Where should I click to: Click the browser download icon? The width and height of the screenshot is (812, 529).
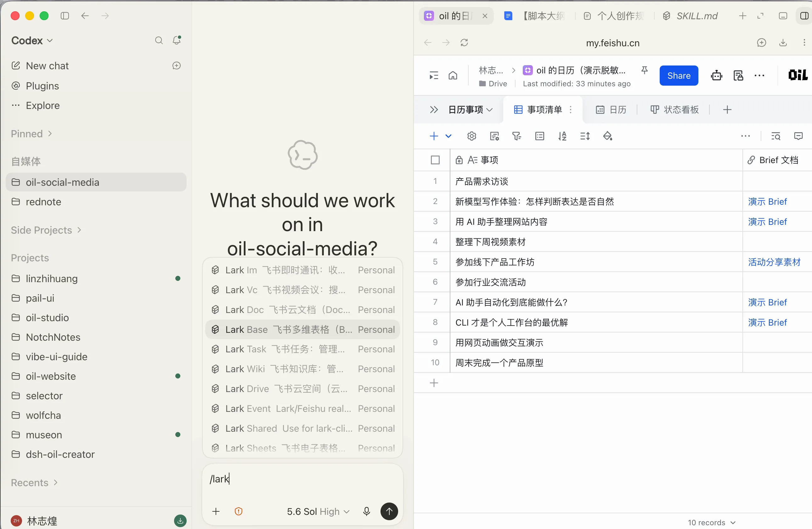pos(783,43)
